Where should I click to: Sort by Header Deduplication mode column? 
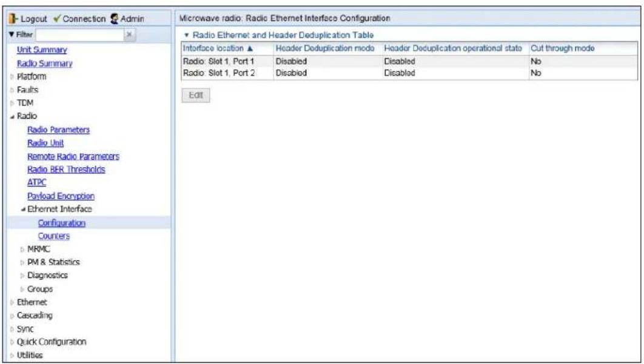coord(325,48)
